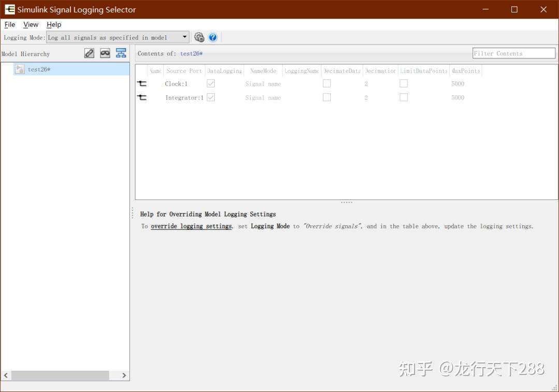The height and width of the screenshot is (392, 559).
Task: Open the File menu
Action: (10, 24)
